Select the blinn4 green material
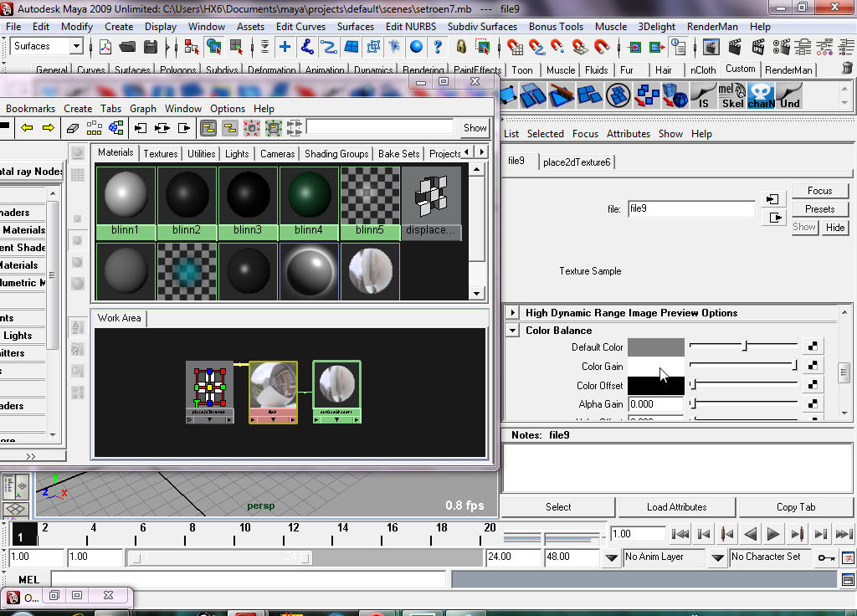This screenshot has height=616, width=857. click(x=309, y=203)
